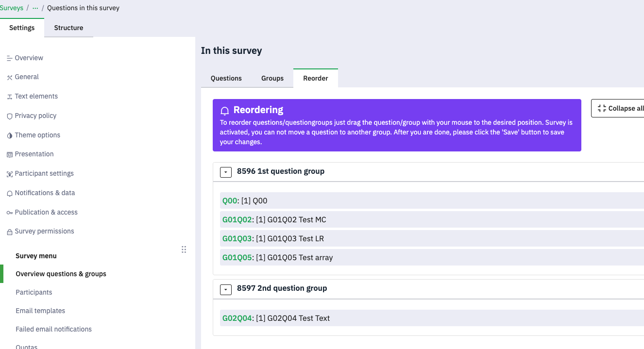Click the Theme options contrast icon
The width and height of the screenshot is (644, 349).
(x=9, y=135)
